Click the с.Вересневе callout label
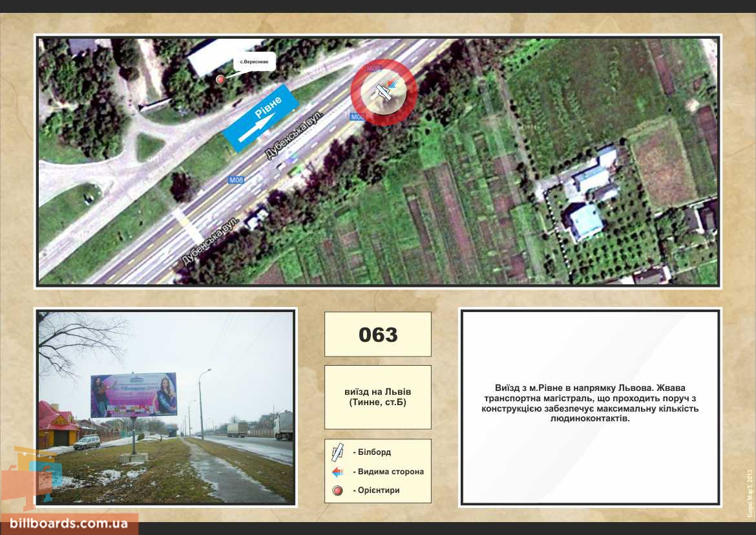The width and height of the screenshot is (756, 535). 254,61
